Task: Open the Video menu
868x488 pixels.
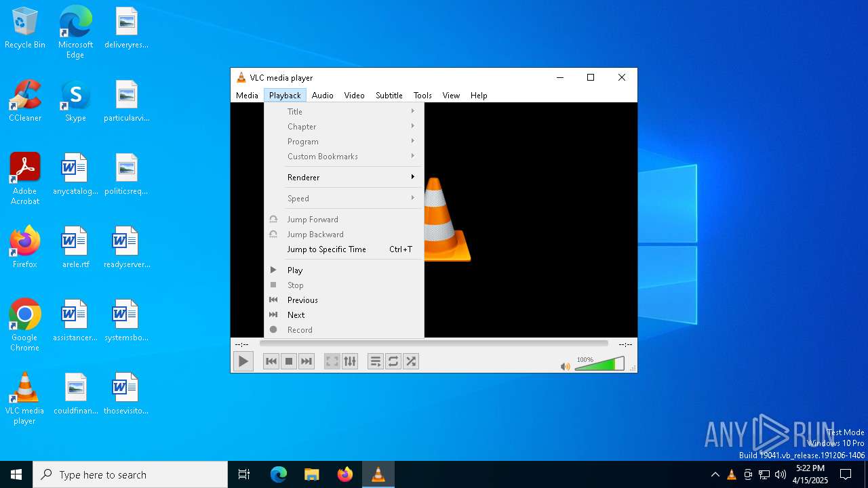Action: coord(355,96)
